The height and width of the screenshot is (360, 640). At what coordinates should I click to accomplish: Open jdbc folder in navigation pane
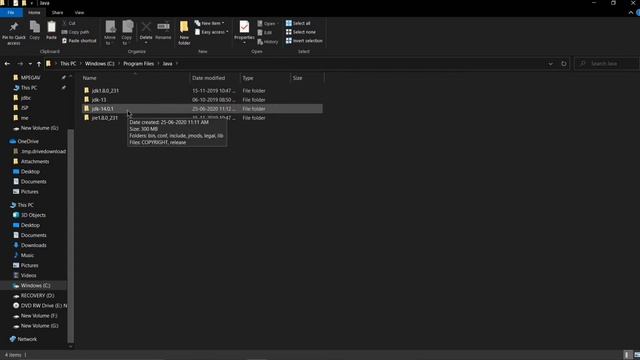26,98
